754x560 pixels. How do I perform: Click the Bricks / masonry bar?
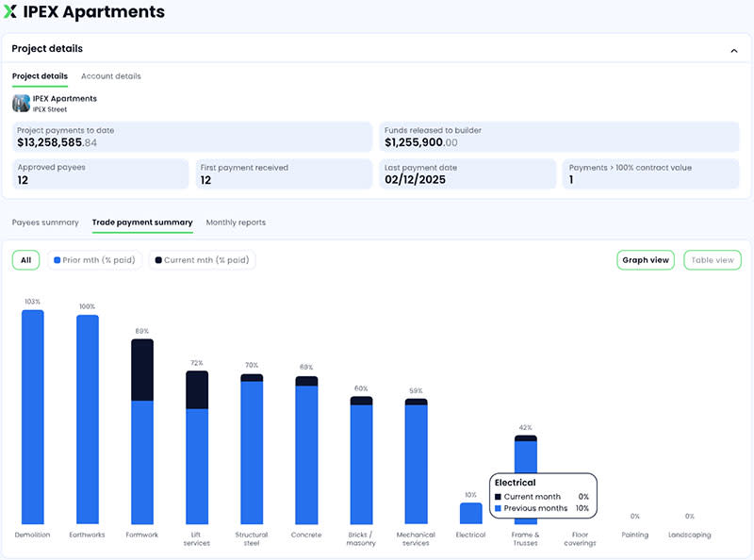click(x=362, y=460)
